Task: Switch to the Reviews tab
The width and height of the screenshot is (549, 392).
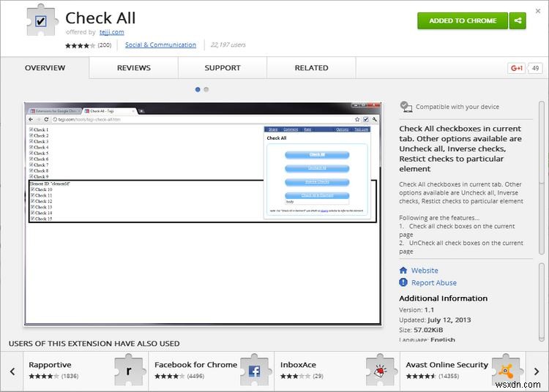Action: pos(134,68)
